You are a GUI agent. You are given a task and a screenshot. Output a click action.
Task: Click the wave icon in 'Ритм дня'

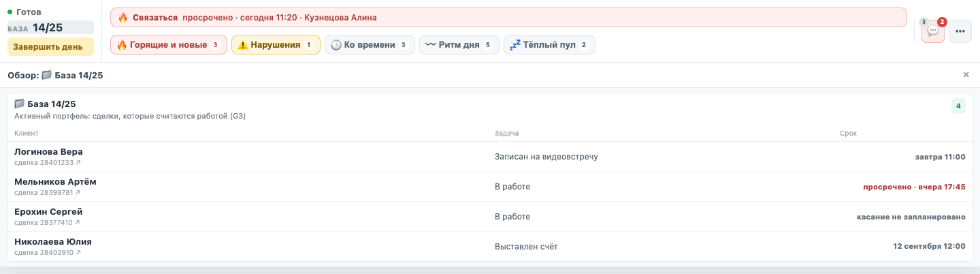431,45
